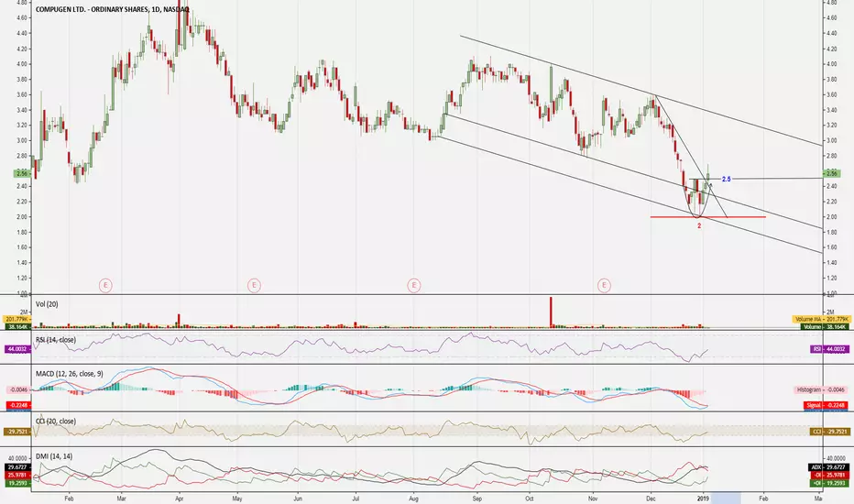Click the 2019 label on the time axis
Screen dimensions: 854x504
point(703,498)
